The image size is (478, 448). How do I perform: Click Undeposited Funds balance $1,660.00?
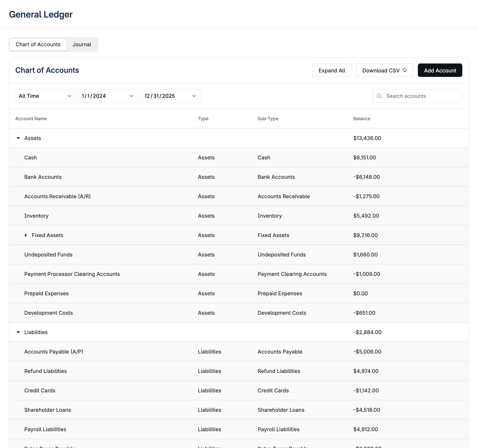coord(365,255)
